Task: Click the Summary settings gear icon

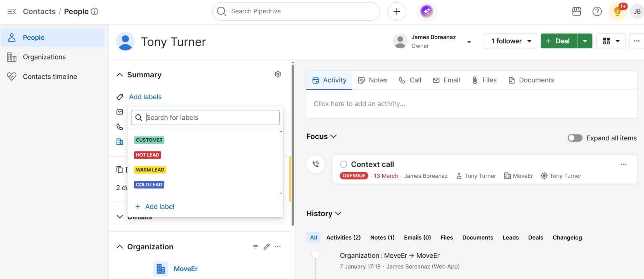Action: (x=278, y=74)
